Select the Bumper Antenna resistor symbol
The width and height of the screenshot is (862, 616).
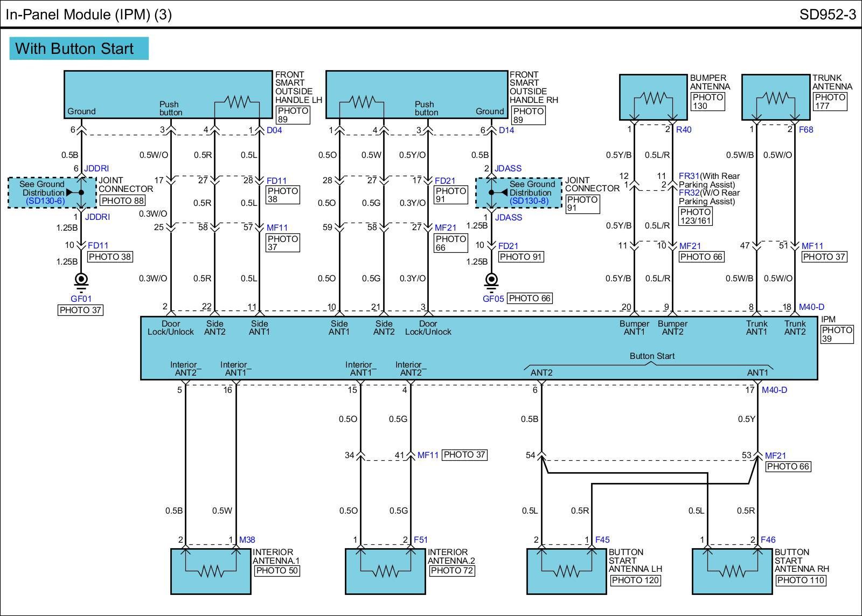pyautogui.click(x=654, y=98)
